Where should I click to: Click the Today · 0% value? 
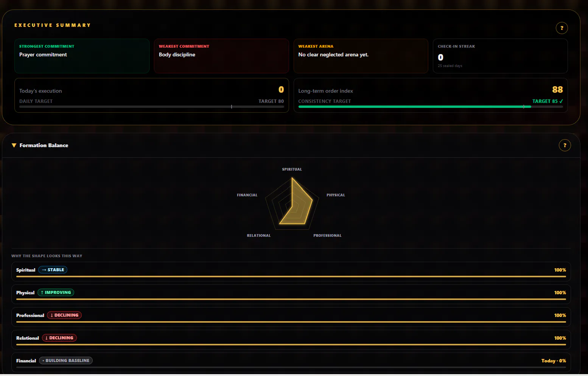tap(554, 361)
